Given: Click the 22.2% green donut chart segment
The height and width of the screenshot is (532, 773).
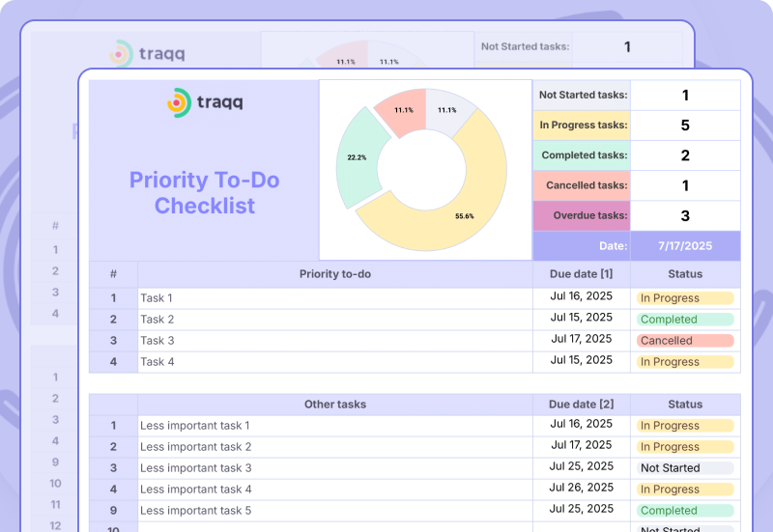Looking at the screenshot, I should point(357,157).
